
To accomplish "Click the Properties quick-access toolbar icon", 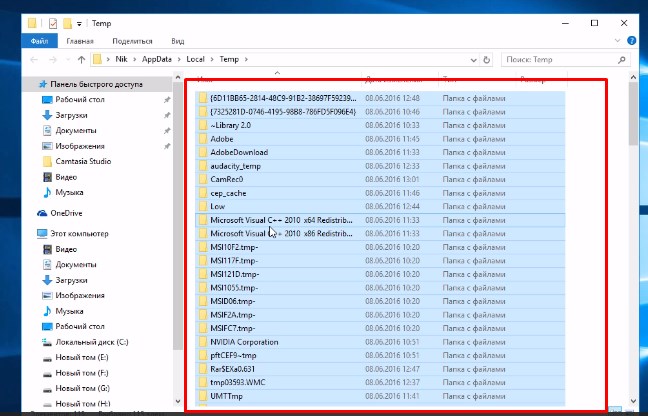I will [x=53, y=24].
